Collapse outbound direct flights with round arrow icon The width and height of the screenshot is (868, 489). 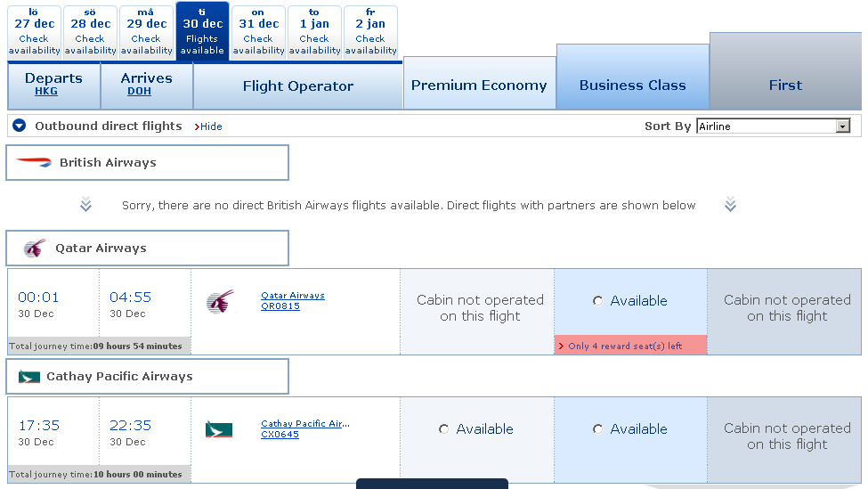(x=20, y=126)
